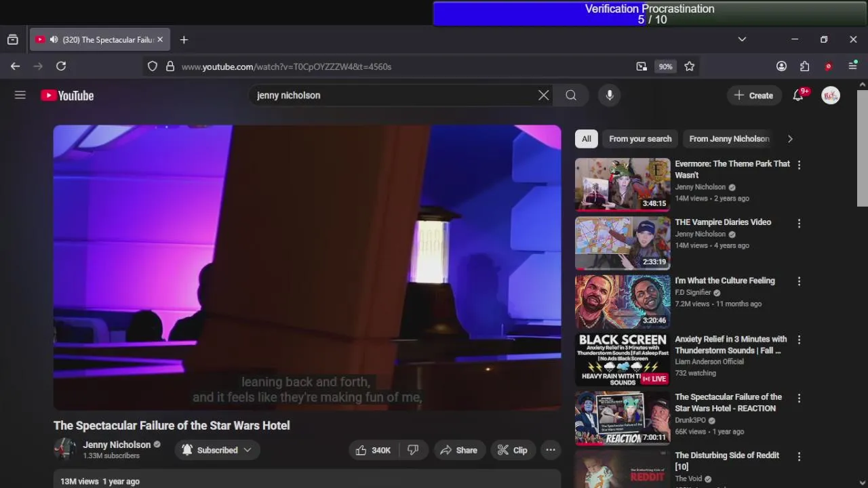
Task: Open the YouTube guide hamburger menu
Action: coord(20,96)
